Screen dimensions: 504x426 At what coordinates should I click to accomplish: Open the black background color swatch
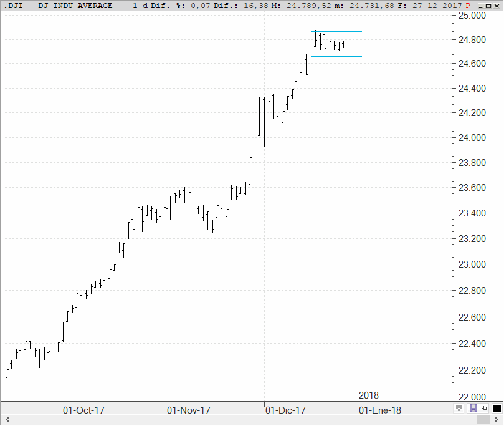click(x=497, y=409)
